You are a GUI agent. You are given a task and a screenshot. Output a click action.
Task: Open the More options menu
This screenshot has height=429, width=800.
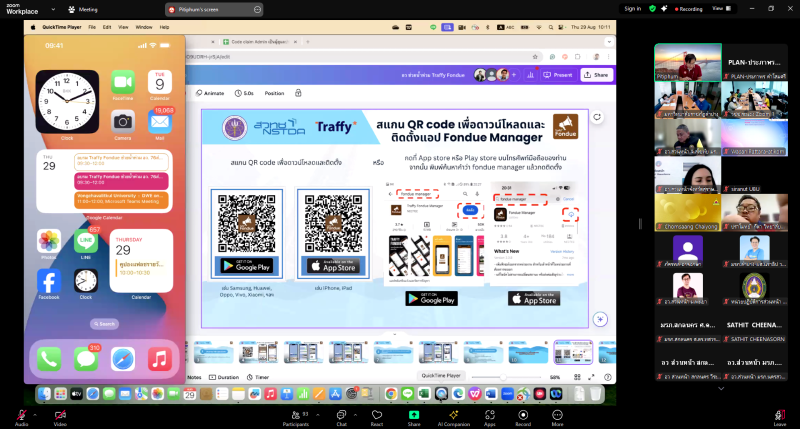[x=557, y=414]
